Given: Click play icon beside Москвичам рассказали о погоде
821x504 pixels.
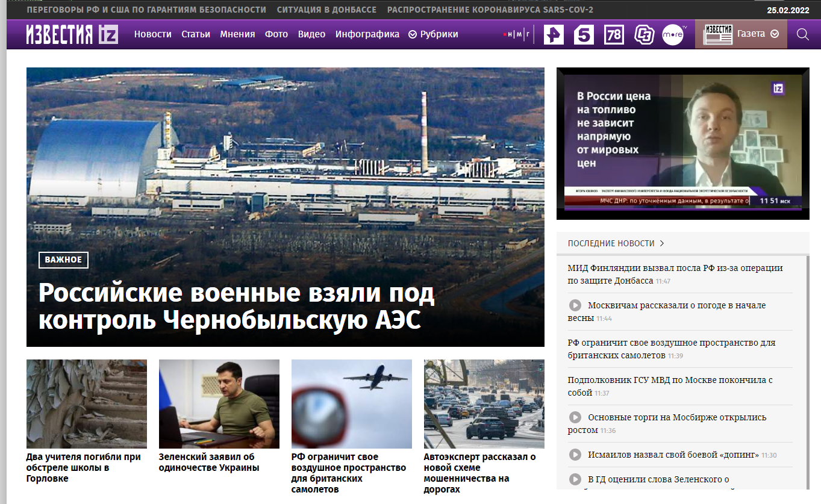Looking at the screenshot, I should (x=575, y=305).
